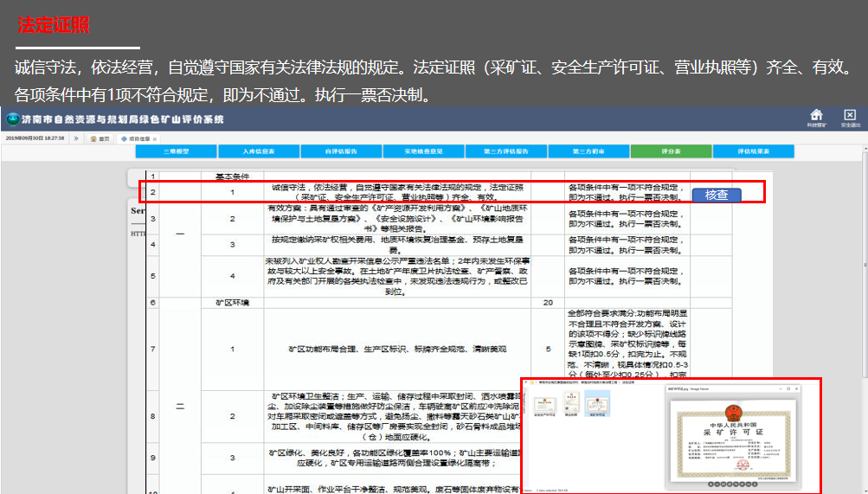Select the 矿区环境 category cell
Screen dimensions: 868x494
point(233,303)
